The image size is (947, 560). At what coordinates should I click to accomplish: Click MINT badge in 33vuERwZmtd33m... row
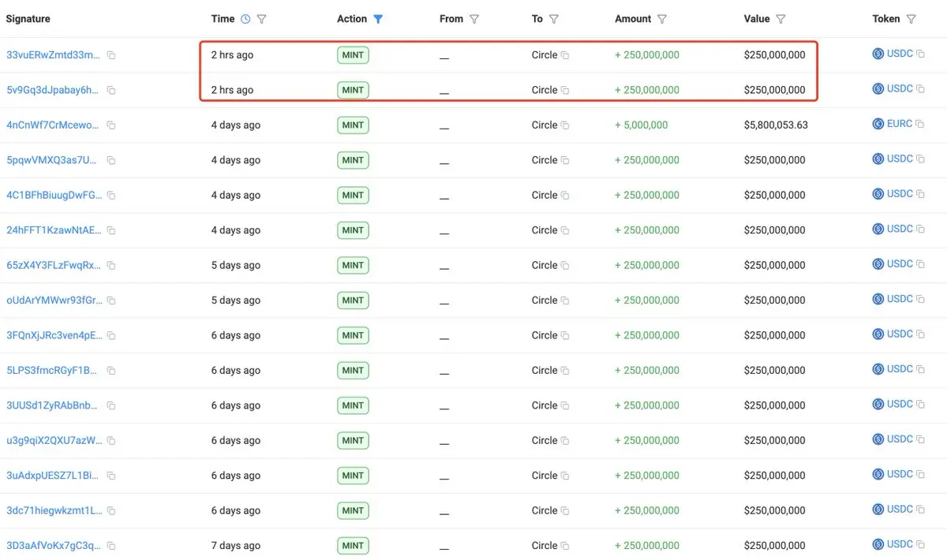click(x=353, y=55)
